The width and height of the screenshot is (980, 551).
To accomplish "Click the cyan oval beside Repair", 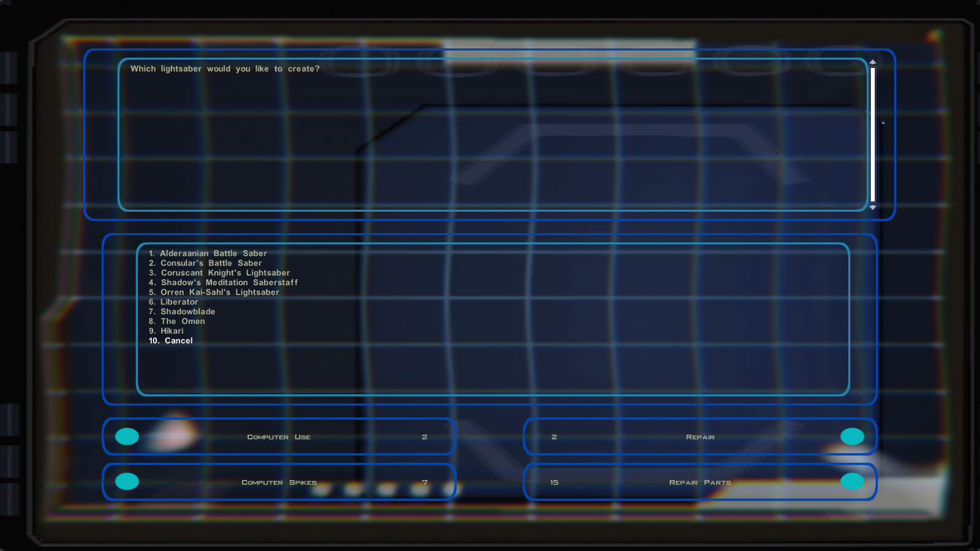I will tap(852, 437).
